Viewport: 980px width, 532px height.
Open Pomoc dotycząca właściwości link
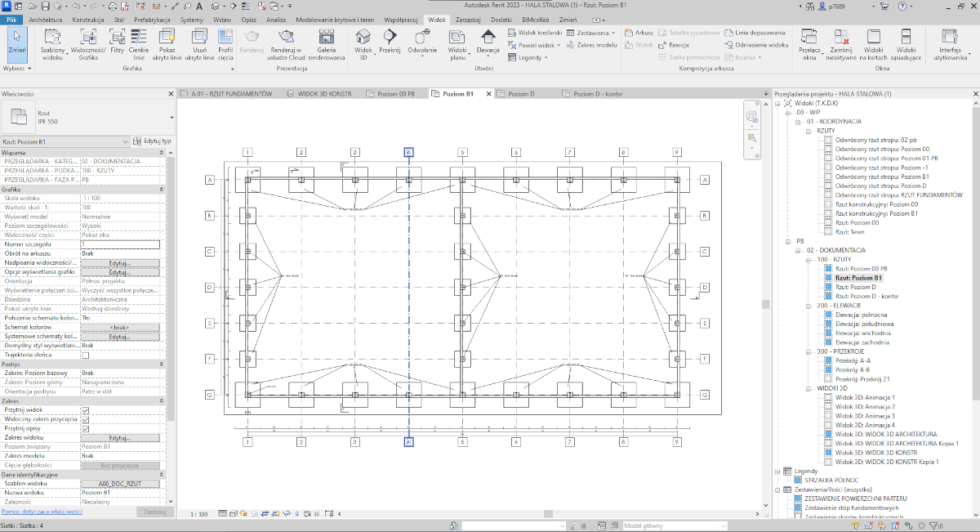point(41,512)
